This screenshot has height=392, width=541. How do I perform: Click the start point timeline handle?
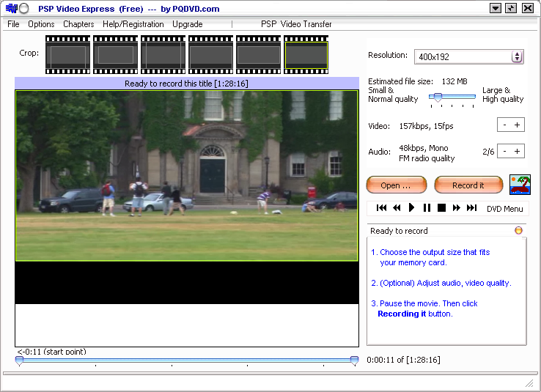[x=19, y=360]
